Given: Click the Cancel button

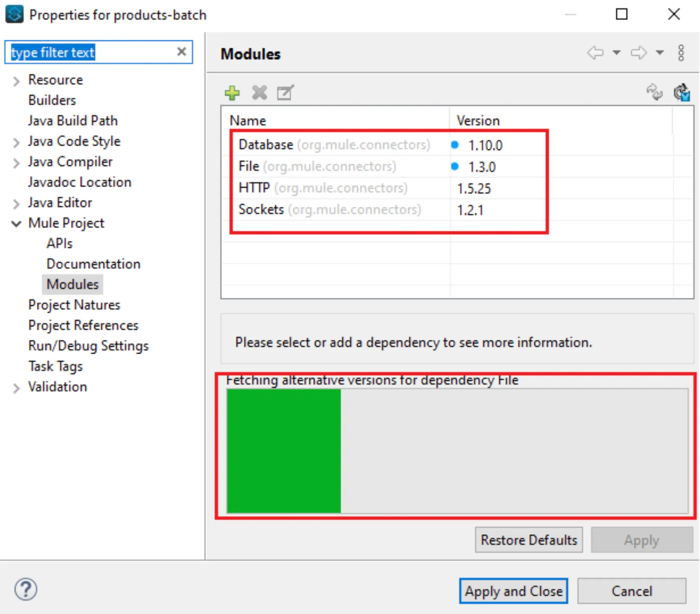Looking at the screenshot, I should coord(632,591).
